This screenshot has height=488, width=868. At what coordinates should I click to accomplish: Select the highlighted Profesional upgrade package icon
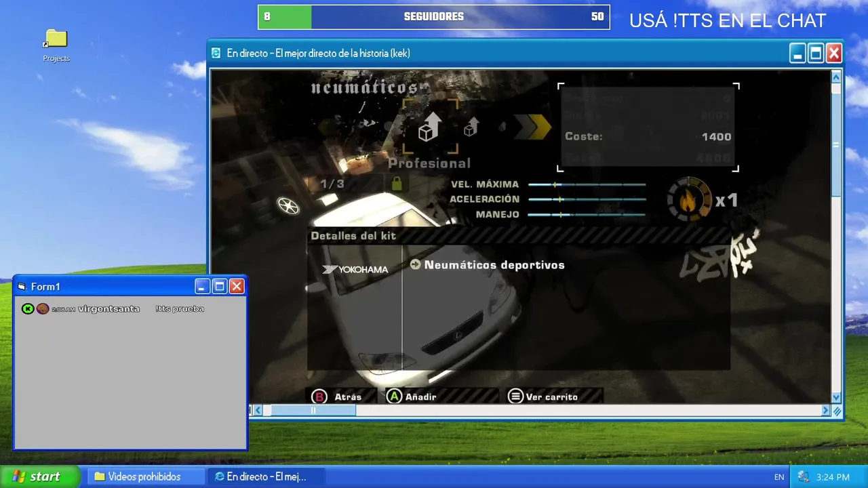tap(430, 126)
